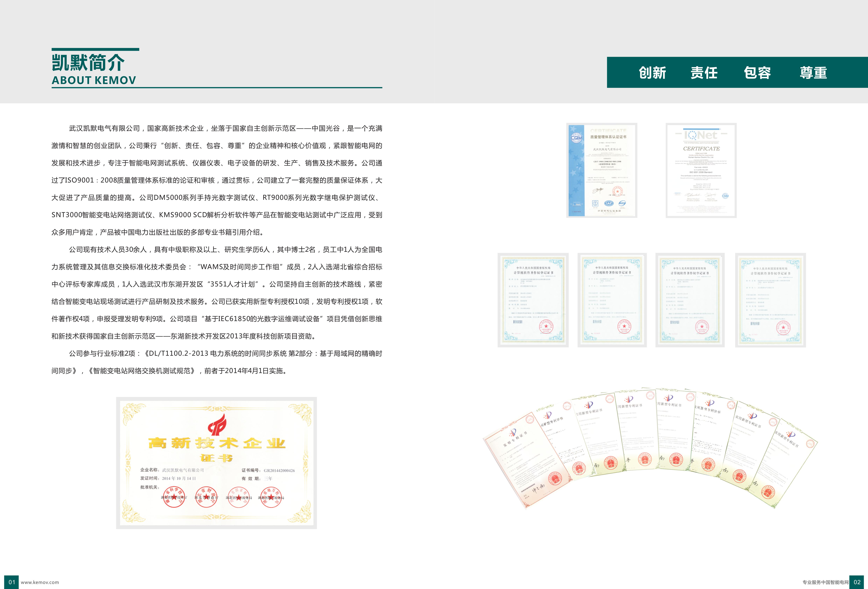The image size is (868, 589).
Task: Select the word 尊重 in green banner
Action: pos(813,72)
